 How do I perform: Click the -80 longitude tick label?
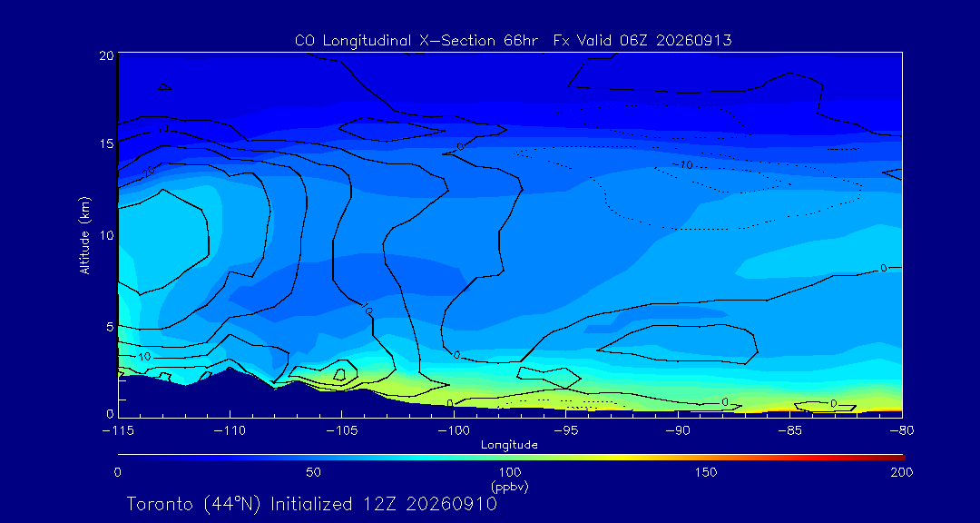(x=901, y=431)
